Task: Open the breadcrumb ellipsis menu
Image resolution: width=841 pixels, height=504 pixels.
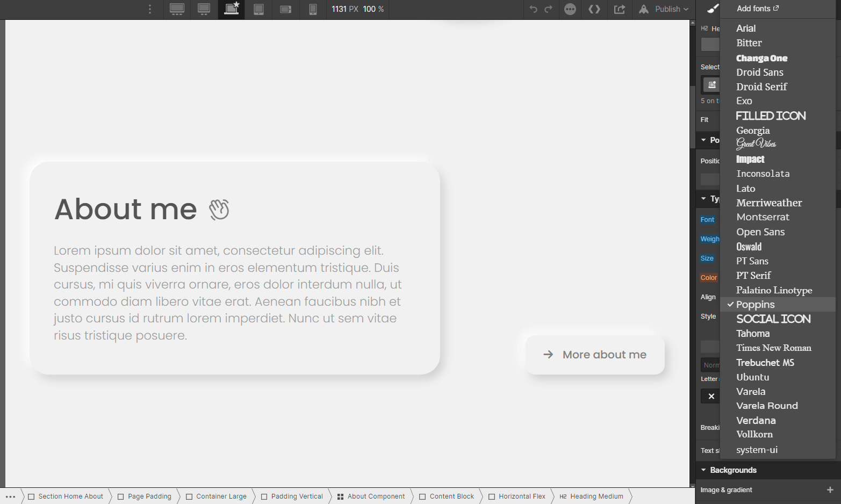Action: tap(10, 496)
